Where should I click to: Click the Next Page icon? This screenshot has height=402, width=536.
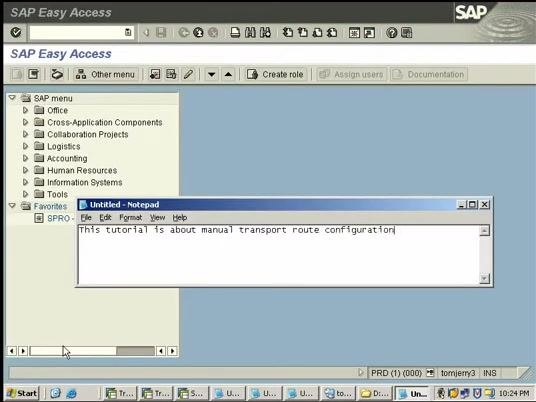[318, 33]
